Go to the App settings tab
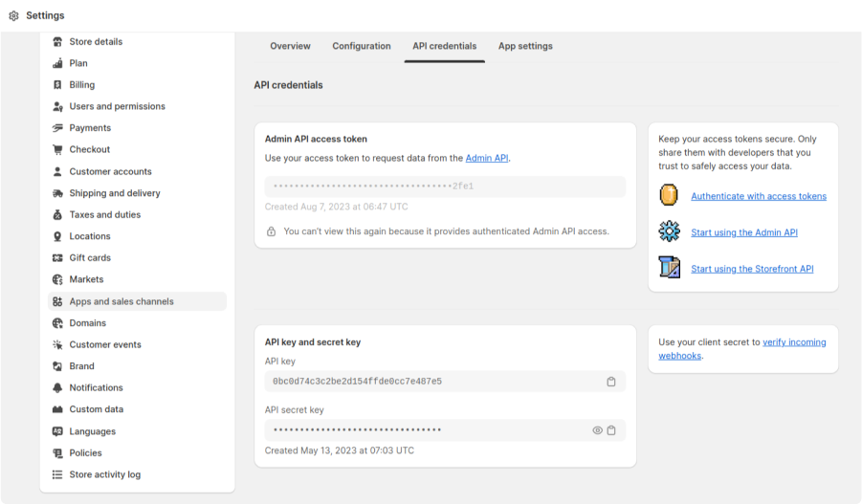 tap(525, 46)
